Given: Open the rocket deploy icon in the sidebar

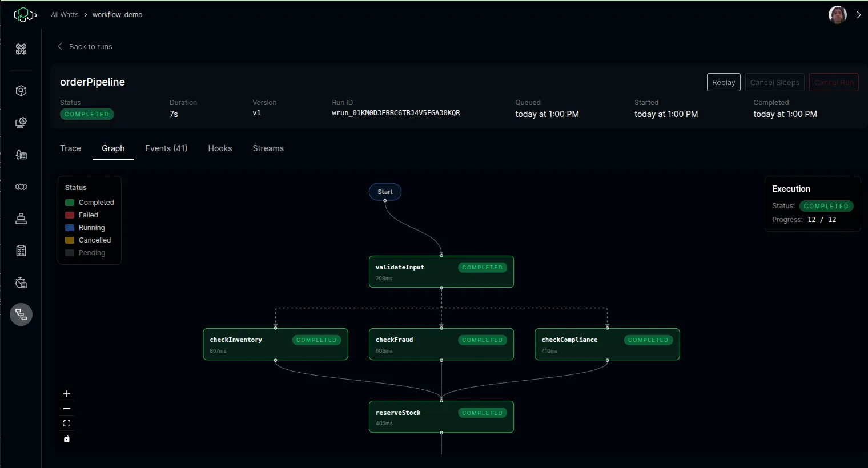Looking at the screenshot, I should pos(21,155).
